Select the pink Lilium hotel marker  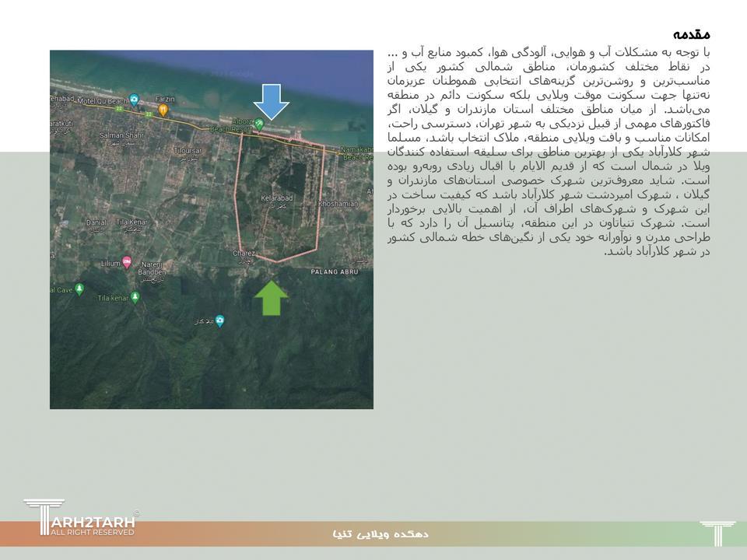127,263
